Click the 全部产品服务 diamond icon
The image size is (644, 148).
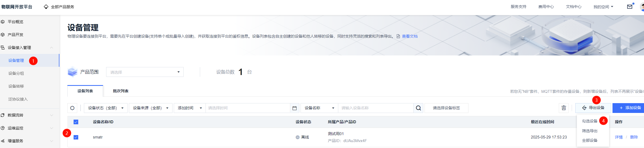click(x=46, y=7)
